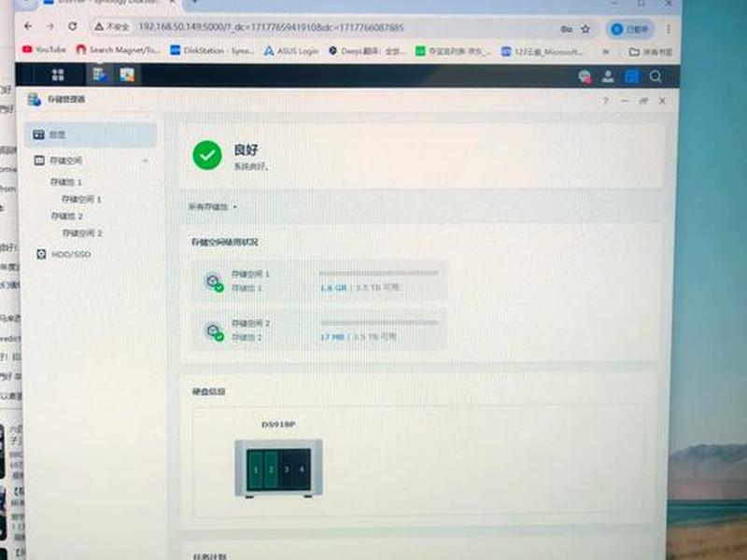Click the overview icon in sidebar
Viewport: 747px width, 560px height.
(38, 134)
